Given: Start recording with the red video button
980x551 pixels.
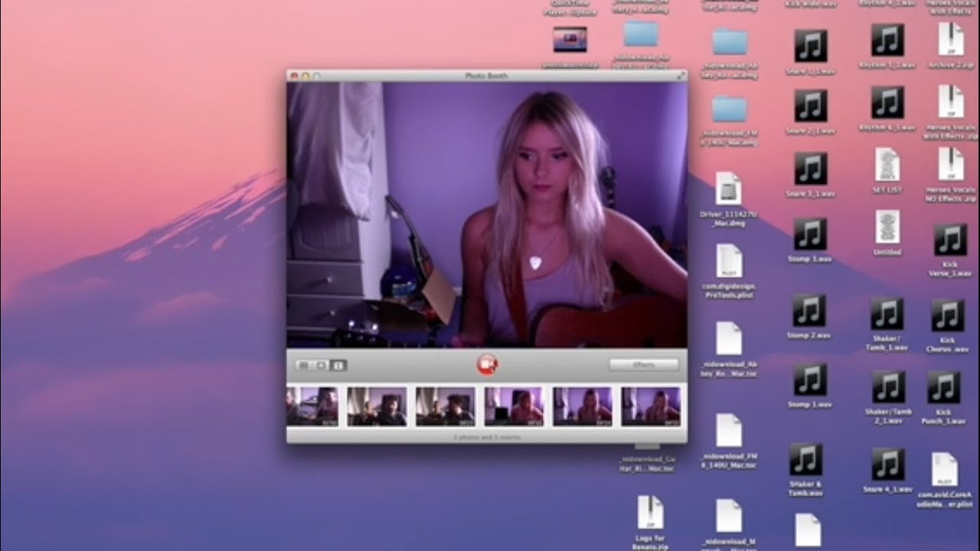Looking at the screenshot, I should (487, 364).
